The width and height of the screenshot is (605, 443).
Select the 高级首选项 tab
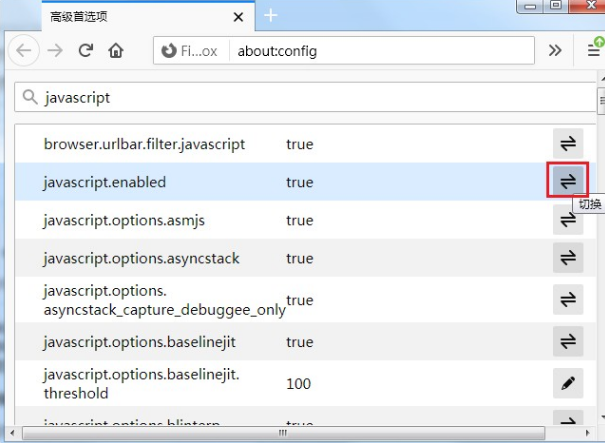(120, 16)
